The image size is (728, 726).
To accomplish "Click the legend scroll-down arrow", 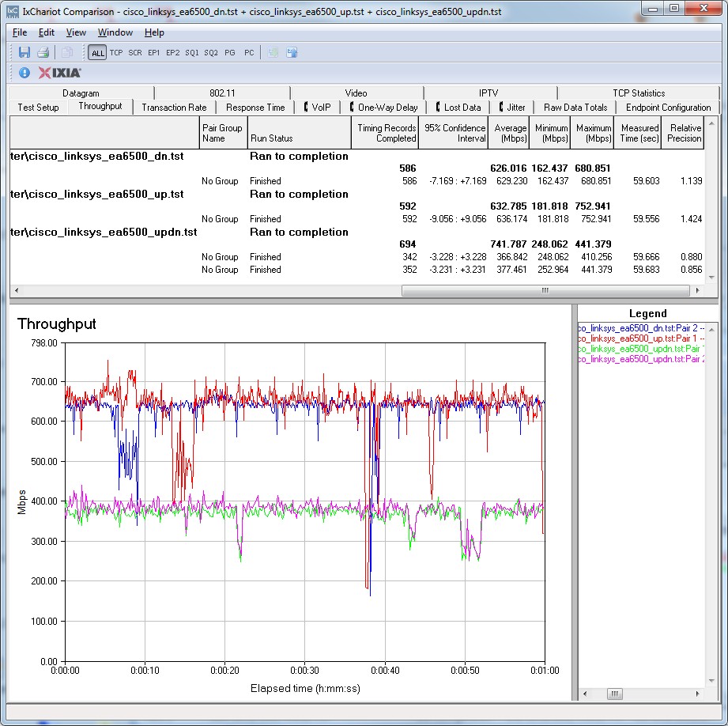I will click(711, 681).
